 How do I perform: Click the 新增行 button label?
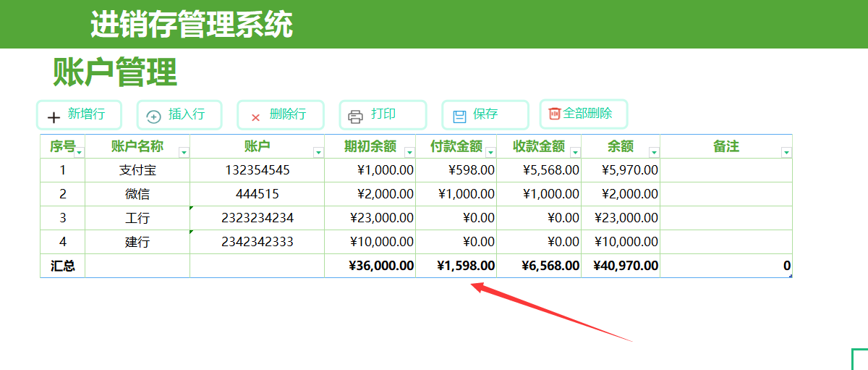click(x=86, y=114)
